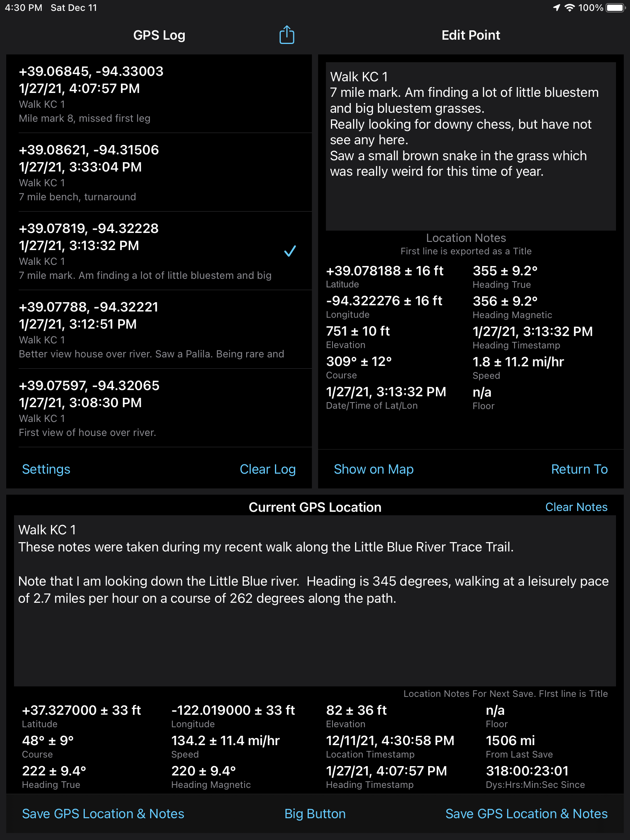Edit the Edit Point location notes field
This screenshot has height=840, width=630.
(471, 146)
